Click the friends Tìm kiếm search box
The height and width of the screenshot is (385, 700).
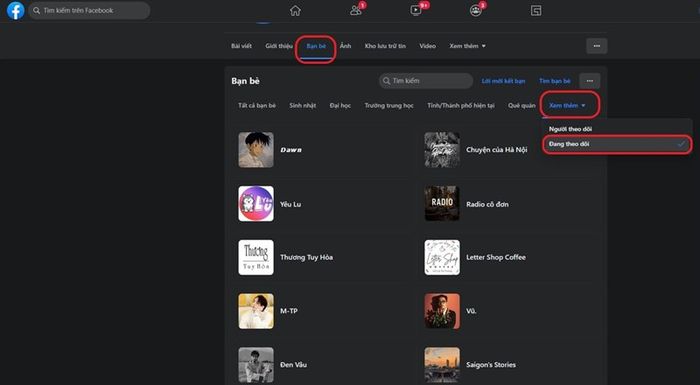[x=426, y=81]
